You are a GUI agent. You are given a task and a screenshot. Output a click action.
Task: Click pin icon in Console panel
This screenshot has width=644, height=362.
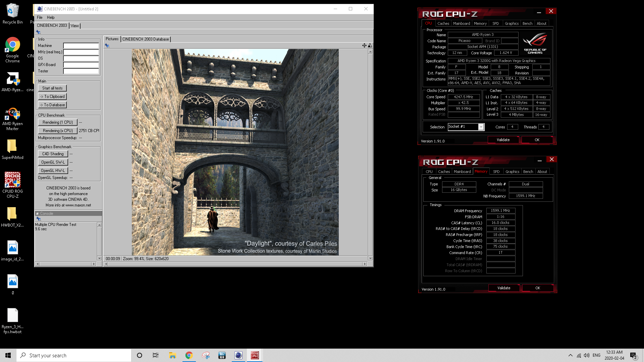click(39, 219)
